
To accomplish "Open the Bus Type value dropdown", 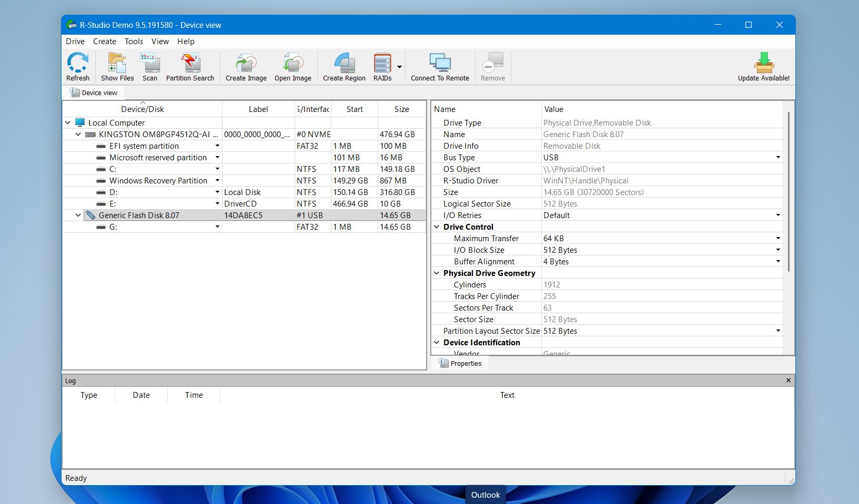I will click(778, 158).
